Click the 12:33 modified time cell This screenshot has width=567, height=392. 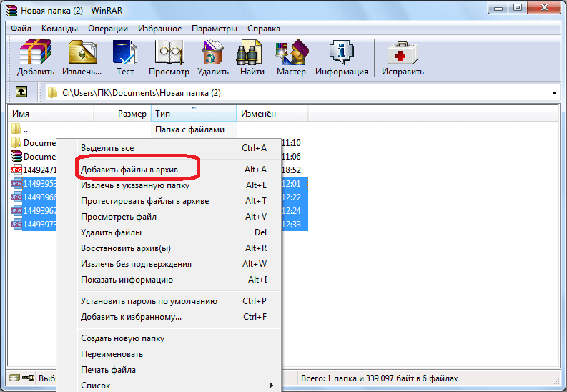(x=291, y=224)
